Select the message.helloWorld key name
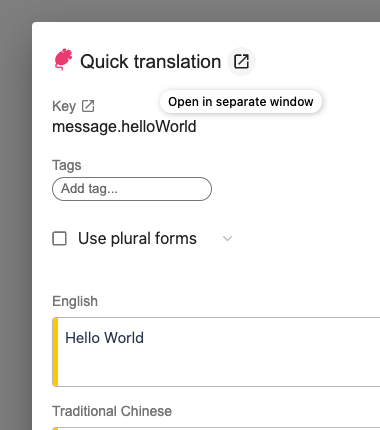This screenshot has width=380, height=430. [x=124, y=127]
